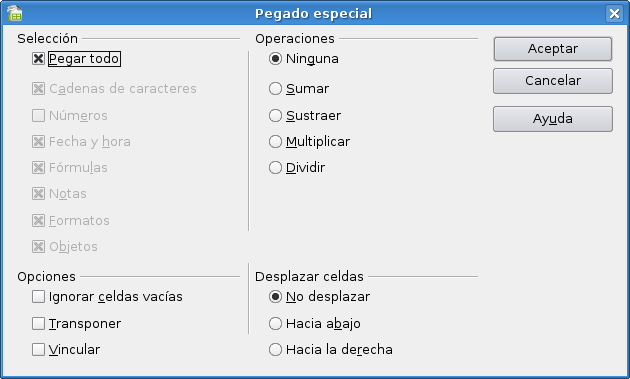This screenshot has height=379, width=630.
Task: Click the Calc application icon in title bar
Action: (x=14, y=13)
